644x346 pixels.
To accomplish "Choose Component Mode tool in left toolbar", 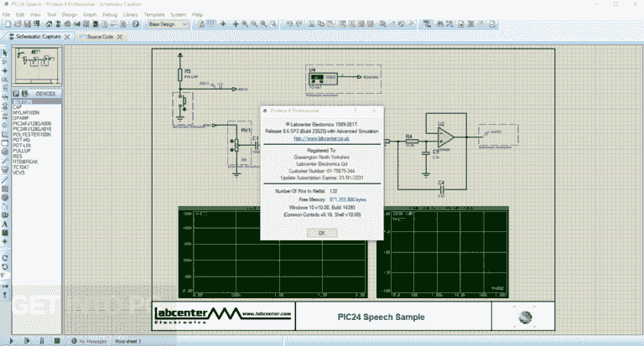I will coord(5,62).
